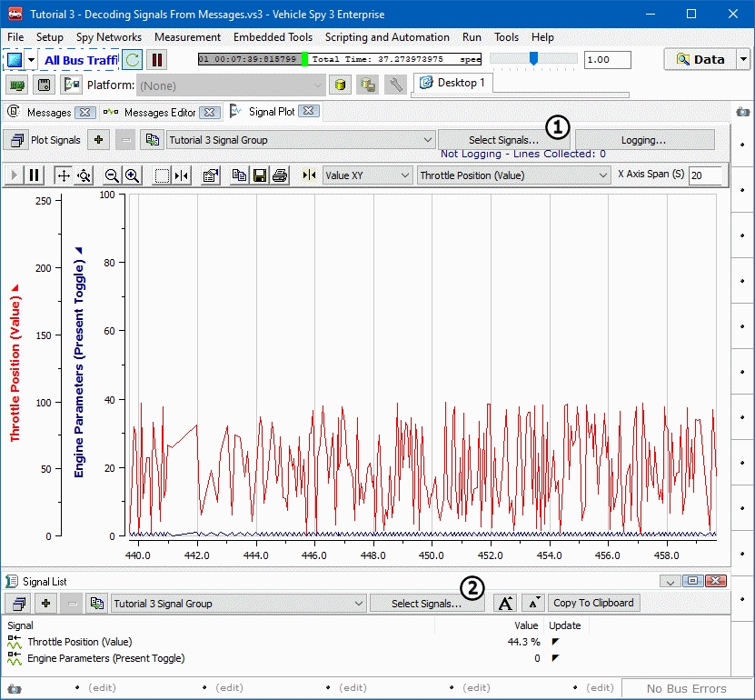Pause the signal plot with the pause button
Image resolution: width=755 pixels, height=700 pixels.
35,175
